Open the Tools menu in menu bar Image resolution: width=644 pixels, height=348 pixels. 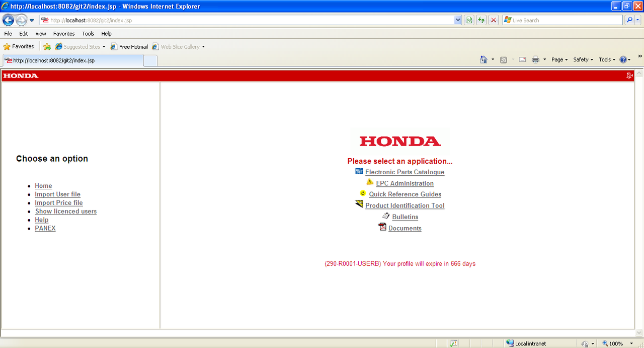point(88,34)
